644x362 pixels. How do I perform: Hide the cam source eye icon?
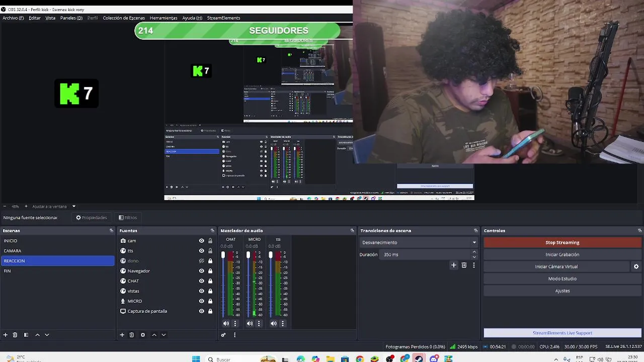point(202,241)
